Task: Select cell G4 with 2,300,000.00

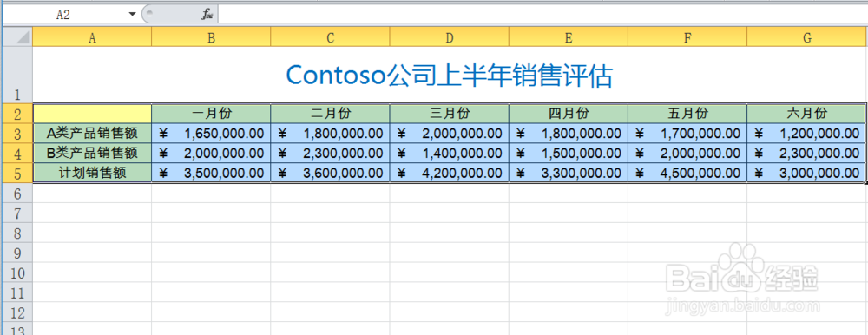Action: pyautogui.click(x=806, y=153)
